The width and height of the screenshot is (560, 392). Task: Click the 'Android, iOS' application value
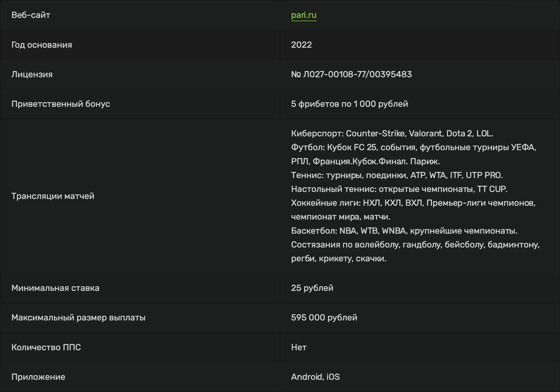316,377
